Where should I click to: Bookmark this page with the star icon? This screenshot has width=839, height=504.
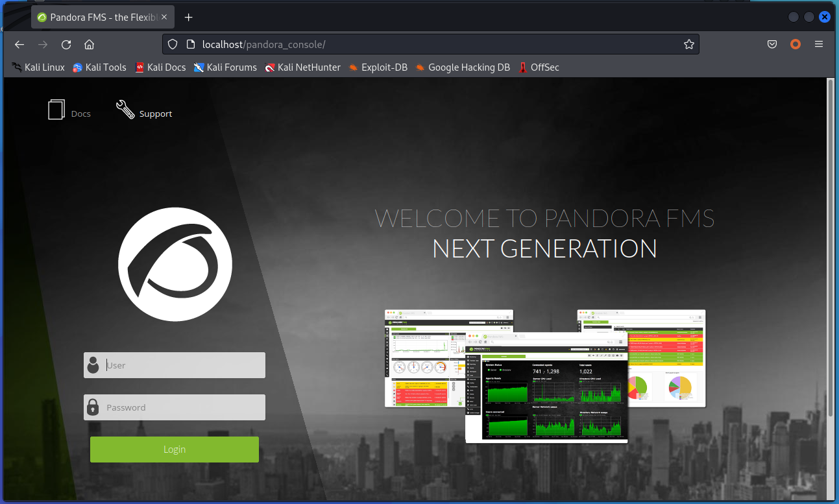point(689,44)
